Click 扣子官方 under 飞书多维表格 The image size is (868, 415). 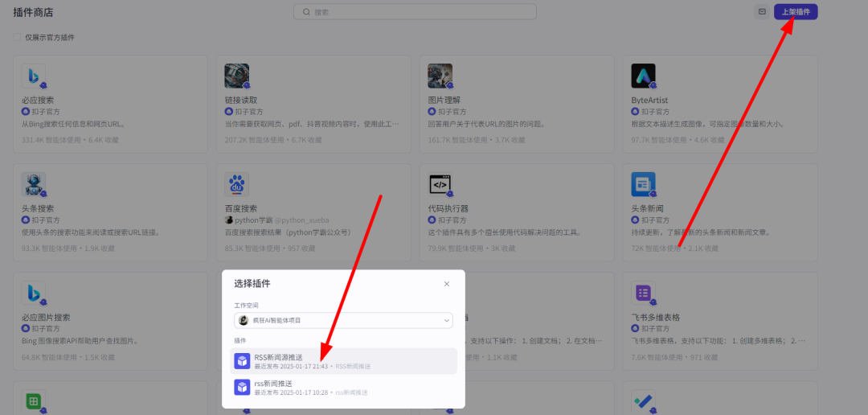(655, 329)
